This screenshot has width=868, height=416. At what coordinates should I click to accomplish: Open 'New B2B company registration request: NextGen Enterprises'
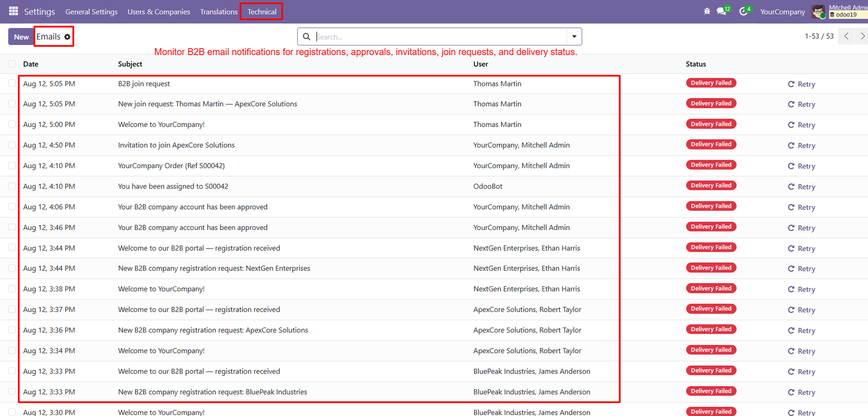pos(214,268)
